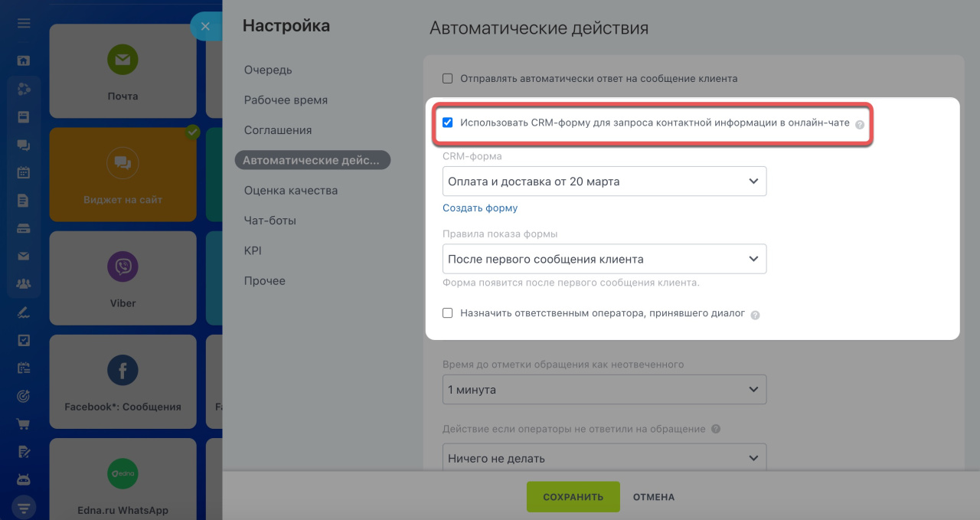Open the chat bubbles icon in sidebar

[x=24, y=145]
